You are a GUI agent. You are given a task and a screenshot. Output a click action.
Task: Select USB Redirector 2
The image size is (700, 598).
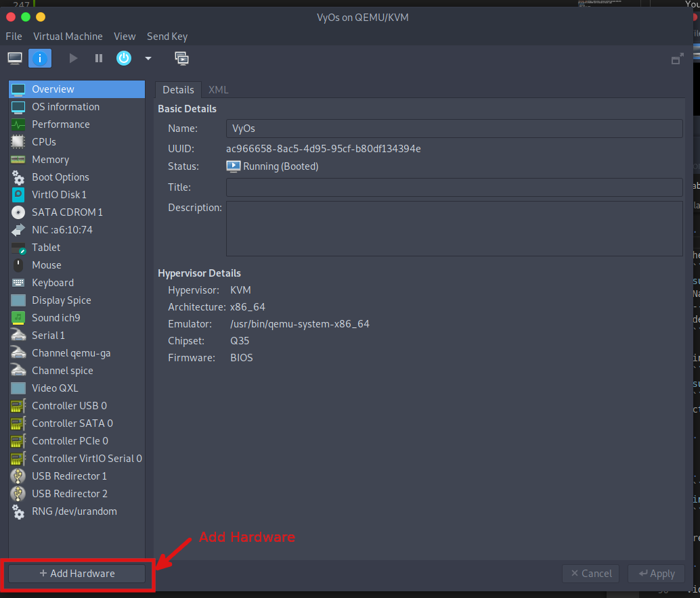tap(76, 494)
